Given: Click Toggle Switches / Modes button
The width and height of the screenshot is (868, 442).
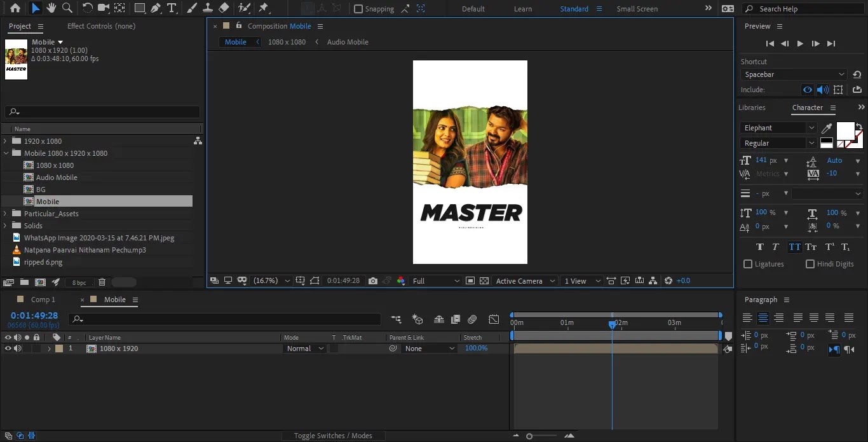Looking at the screenshot, I should 333,436.
